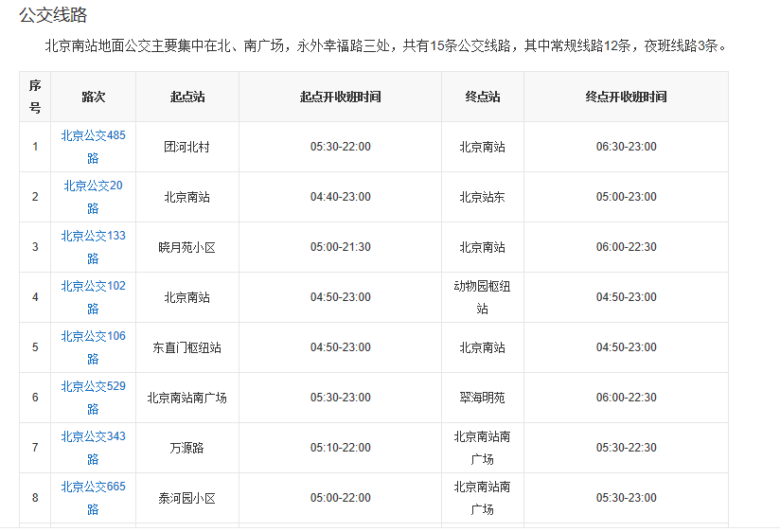The height and width of the screenshot is (532, 780).
Task: Click the intro paragraph about 15条公交线路
Action: point(386,45)
